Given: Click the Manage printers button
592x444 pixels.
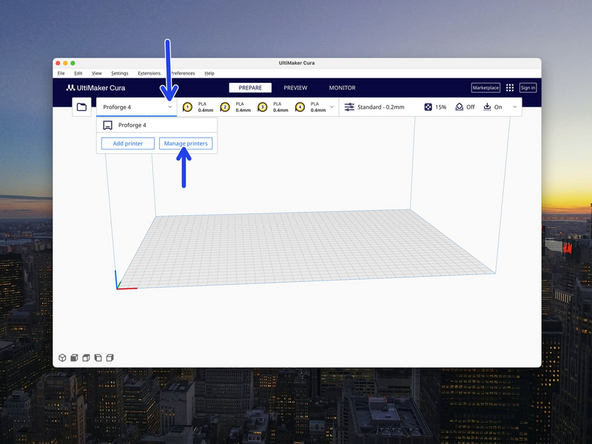Looking at the screenshot, I should point(186,143).
